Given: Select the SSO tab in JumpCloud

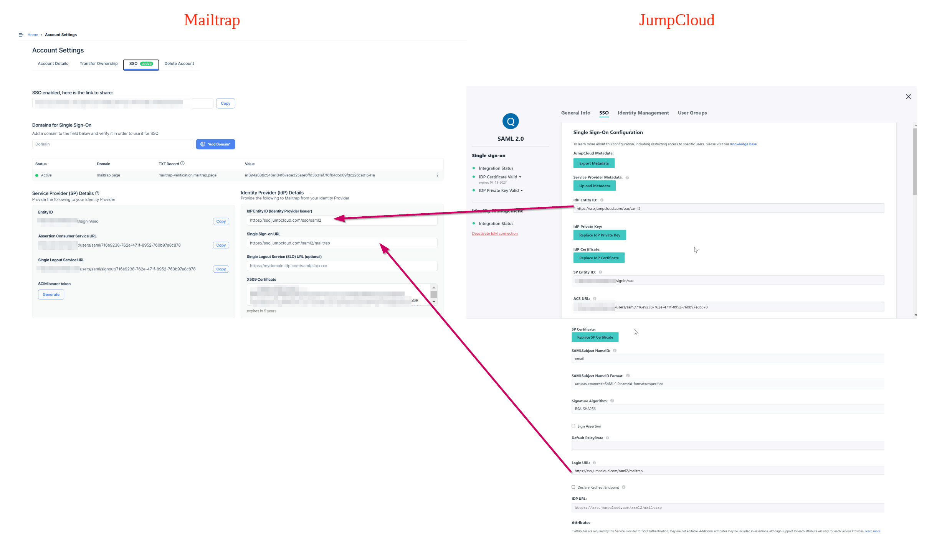Looking at the screenshot, I should point(604,113).
